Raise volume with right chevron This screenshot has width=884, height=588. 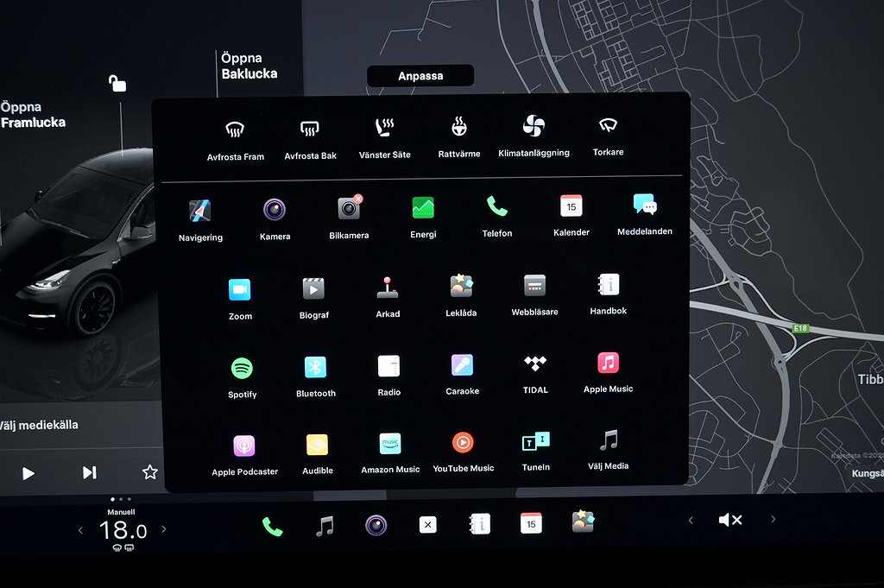coord(773,520)
